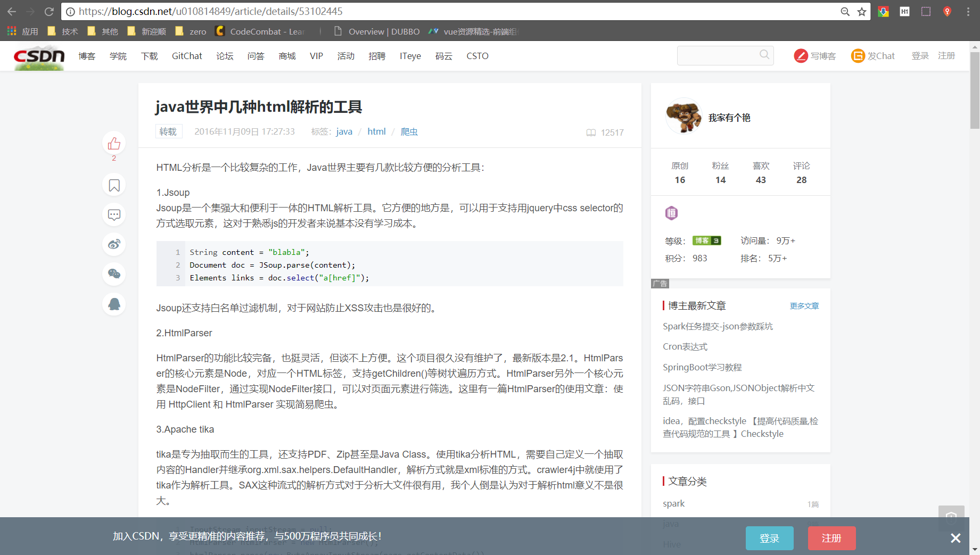980x555 pixels.
Task: Click the 转载 label tag
Action: 168,131
